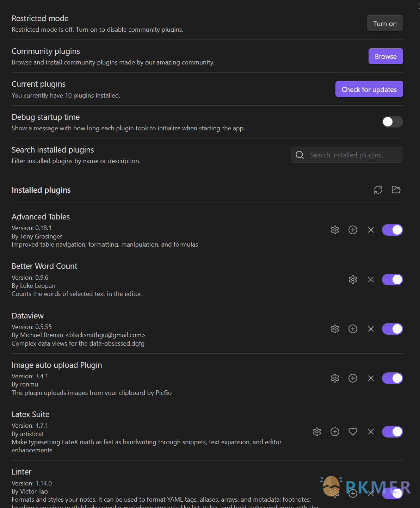
Task: Click the Debug startup time label
Action: (46, 117)
